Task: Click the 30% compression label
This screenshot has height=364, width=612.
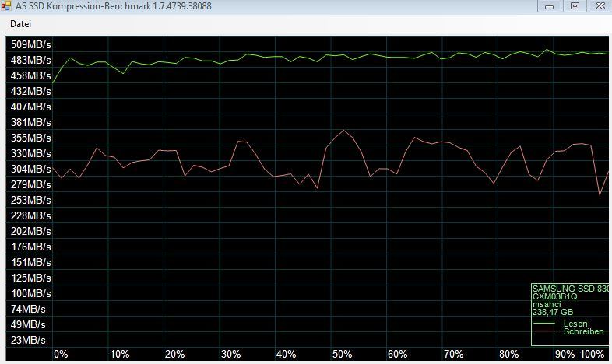Action: click(230, 354)
